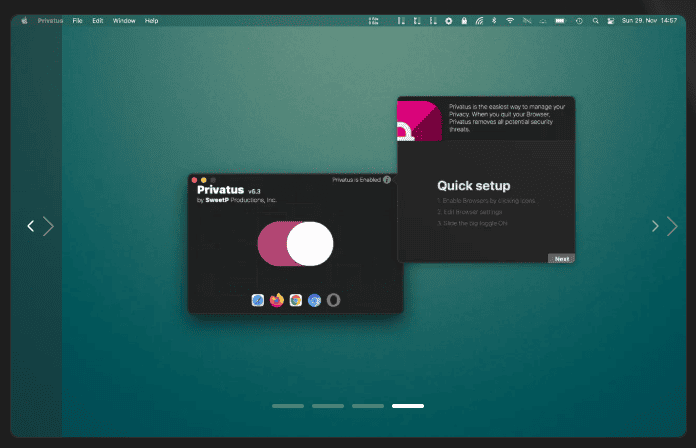The width and height of the screenshot is (696, 448).
Task: Click the Wi-Fi menu bar icon
Action: click(510, 21)
